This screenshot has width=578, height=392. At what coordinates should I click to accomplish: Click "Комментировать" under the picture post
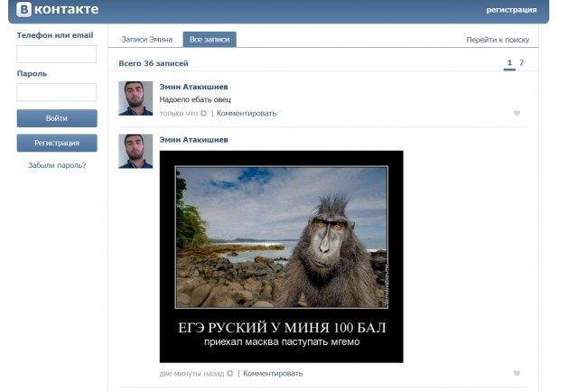point(273,373)
